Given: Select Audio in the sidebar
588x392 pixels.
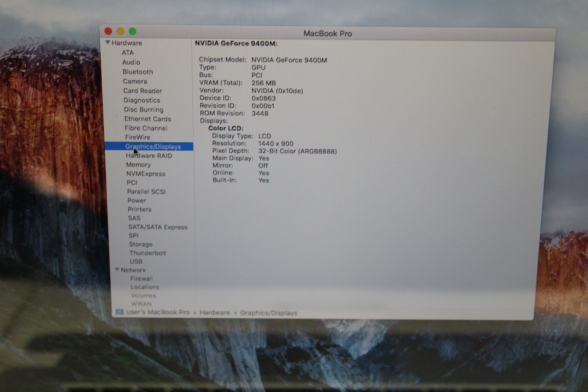Looking at the screenshot, I should 131,62.
